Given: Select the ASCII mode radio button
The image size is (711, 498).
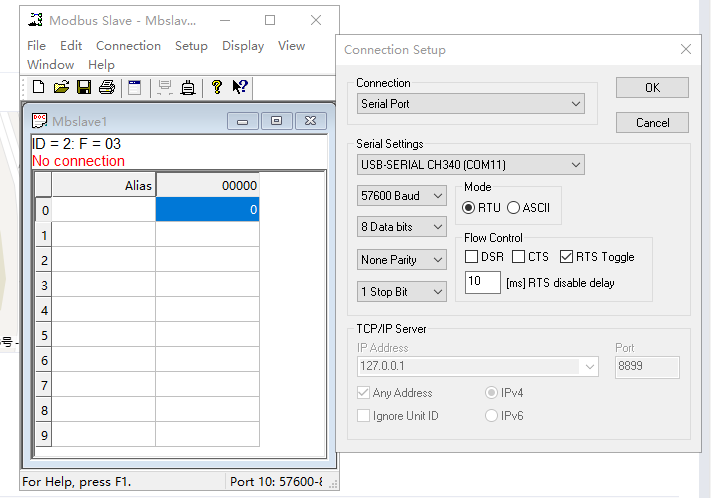Looking at the screenshot, I should (x=514, y=208).
